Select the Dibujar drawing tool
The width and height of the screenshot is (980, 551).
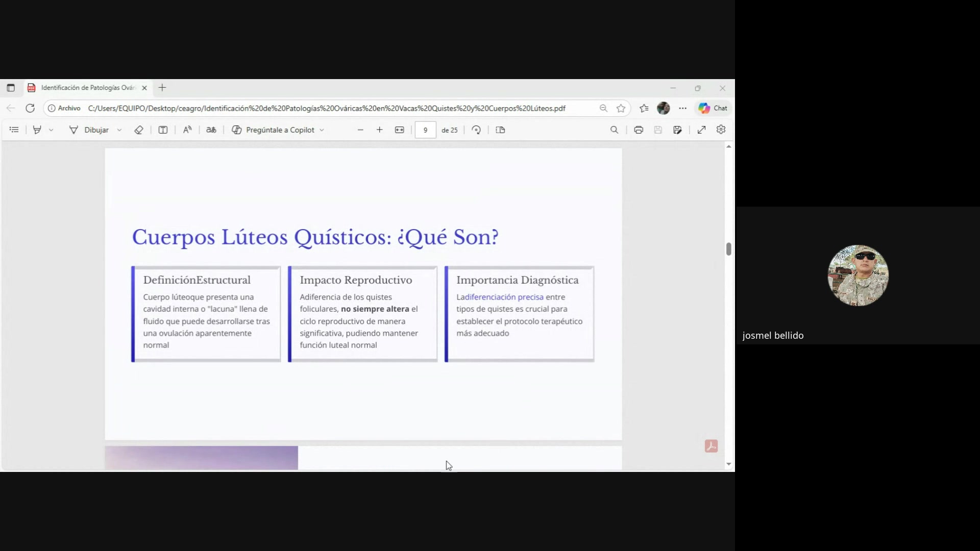(x=95, y=130)
